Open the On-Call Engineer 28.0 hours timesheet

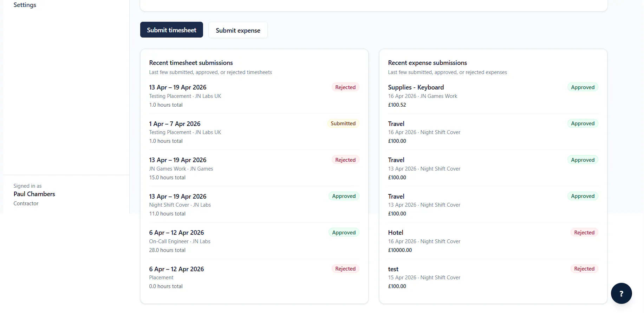click(x=254, y=241)
